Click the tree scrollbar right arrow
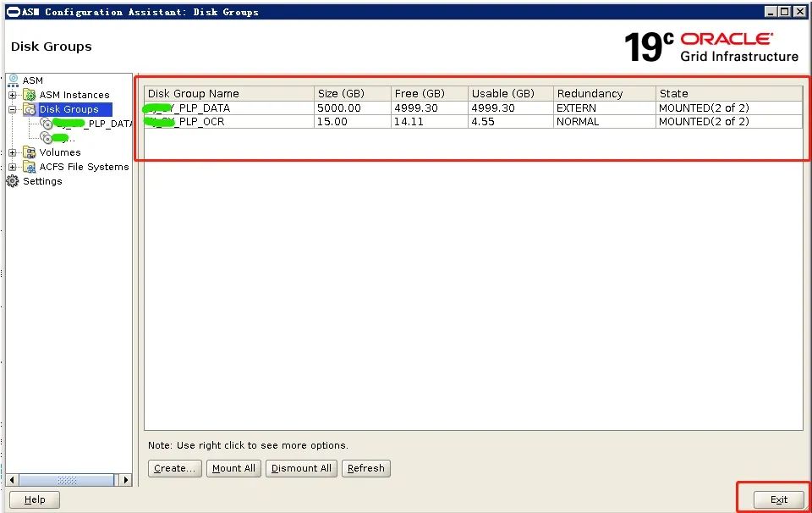Screen dimensions: 812x513 click(x=125, y=480)
